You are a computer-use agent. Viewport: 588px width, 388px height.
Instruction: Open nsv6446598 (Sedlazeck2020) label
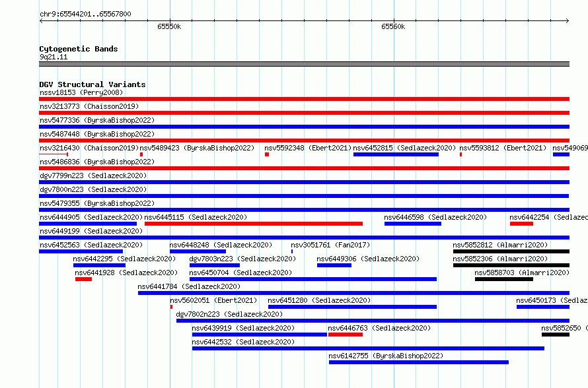(435, 217)
